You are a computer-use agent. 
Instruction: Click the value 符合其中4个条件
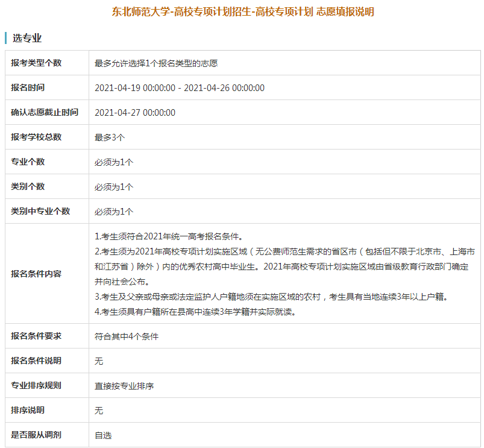127,336
